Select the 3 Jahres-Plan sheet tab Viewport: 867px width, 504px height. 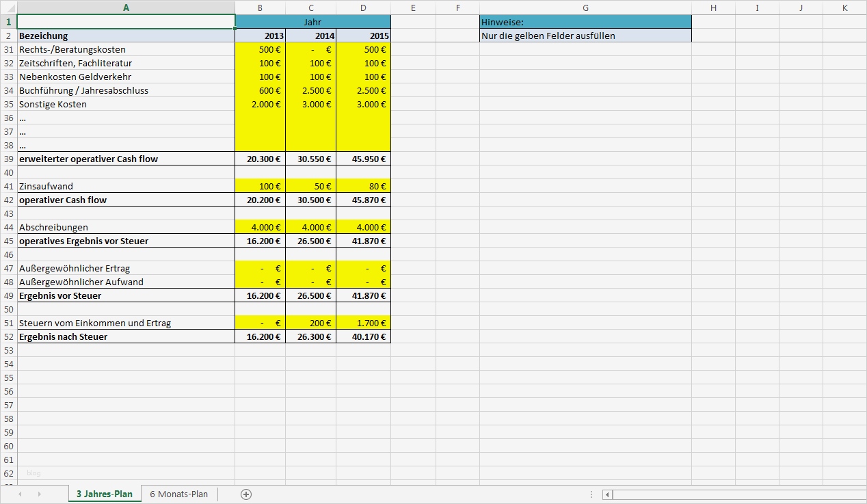104,494
